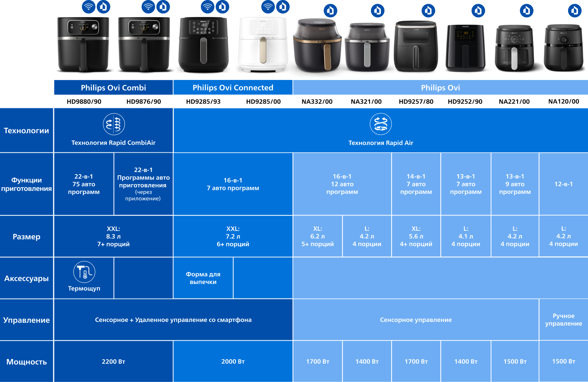Click the Wi-Fi icon above the HD9880/90 fryer
Screen dimensions: 588x382
(88, 7)
